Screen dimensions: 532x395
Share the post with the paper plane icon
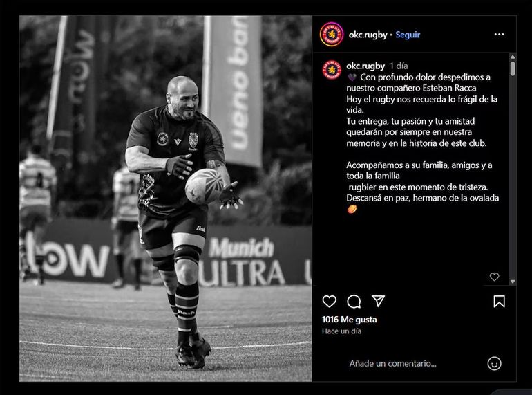(x=378, y=301)
